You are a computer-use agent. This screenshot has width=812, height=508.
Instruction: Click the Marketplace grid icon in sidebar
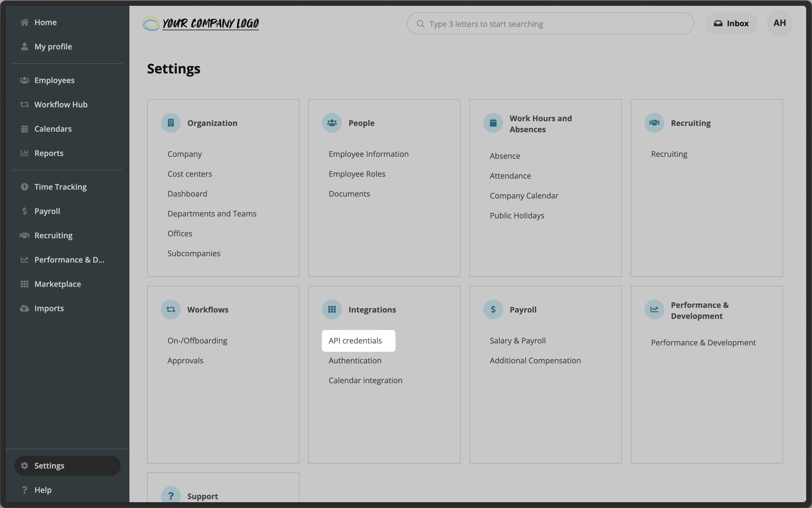[24, 284]
